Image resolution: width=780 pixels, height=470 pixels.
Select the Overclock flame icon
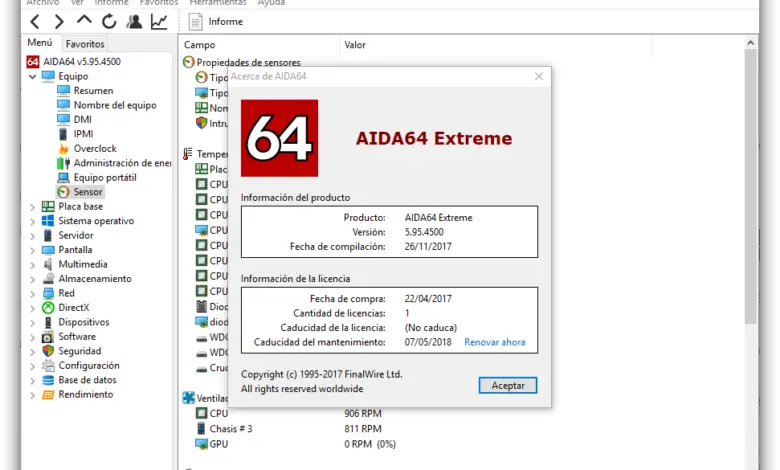point(63,149)
